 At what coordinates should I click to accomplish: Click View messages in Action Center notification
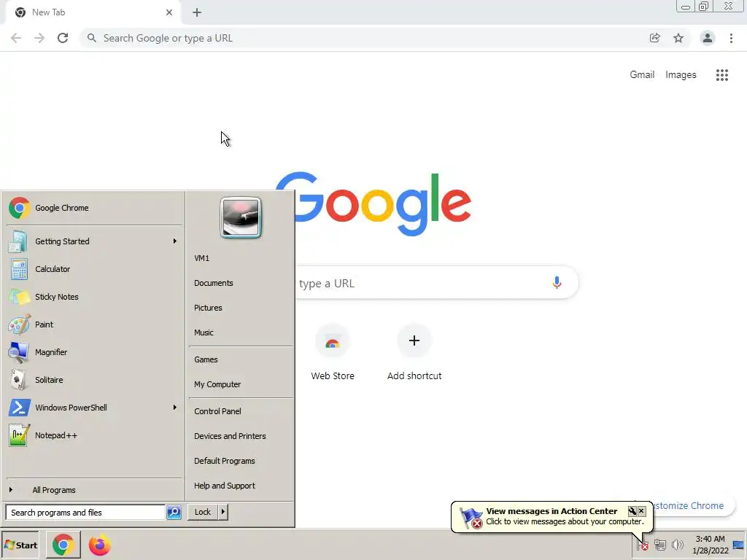pos(551,516)
